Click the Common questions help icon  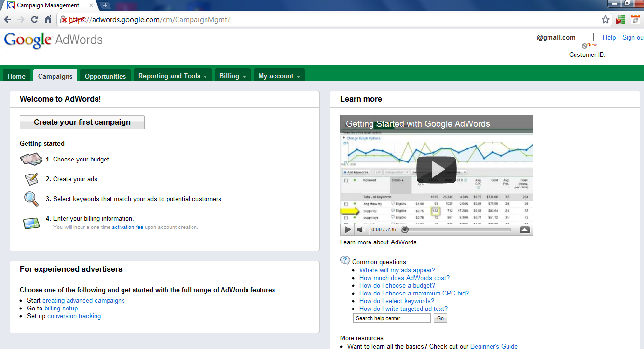tap(345, 261)
